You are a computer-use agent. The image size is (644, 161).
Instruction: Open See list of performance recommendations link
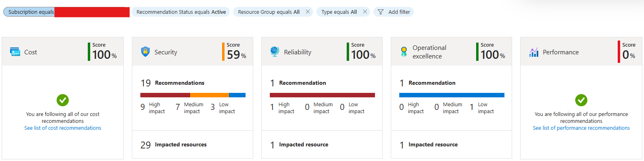[581, 128]
